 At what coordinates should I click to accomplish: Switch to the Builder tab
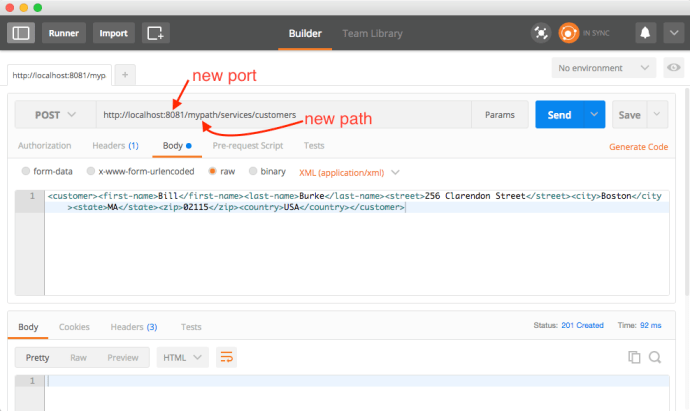[x=305, y=33]
